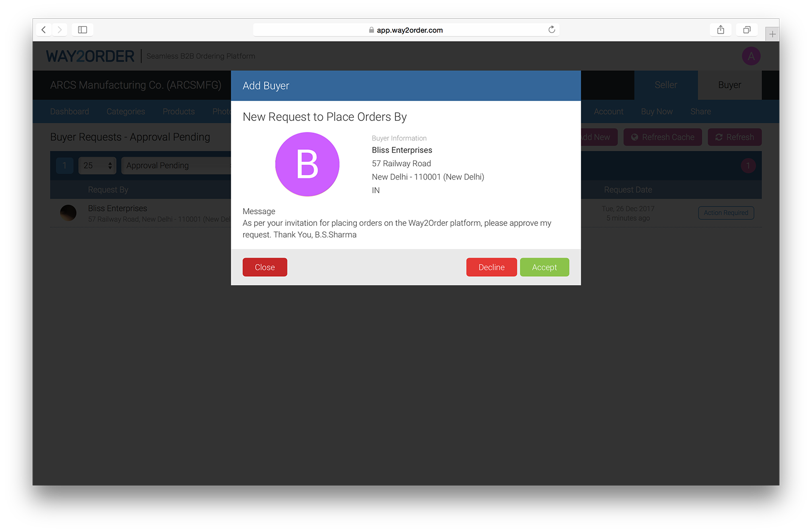Open the Categories menu item
The width and height of the screenshot is (812, 532).
tap(126, 112)
